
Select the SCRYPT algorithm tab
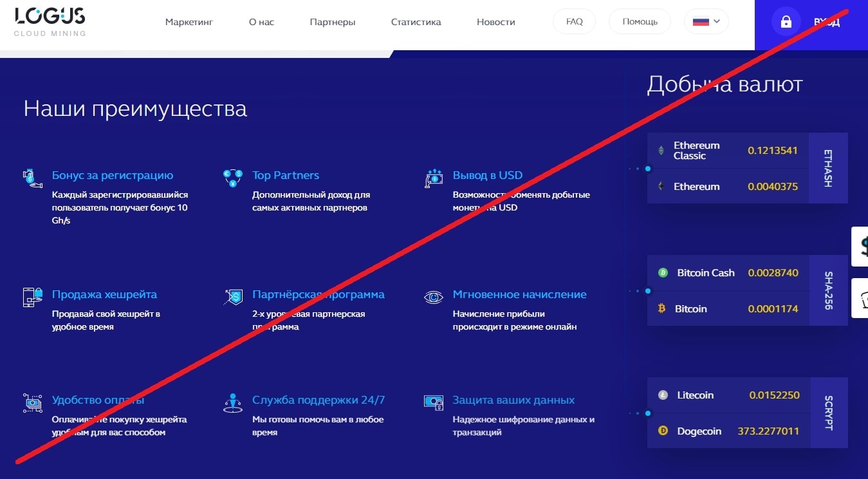828,413
